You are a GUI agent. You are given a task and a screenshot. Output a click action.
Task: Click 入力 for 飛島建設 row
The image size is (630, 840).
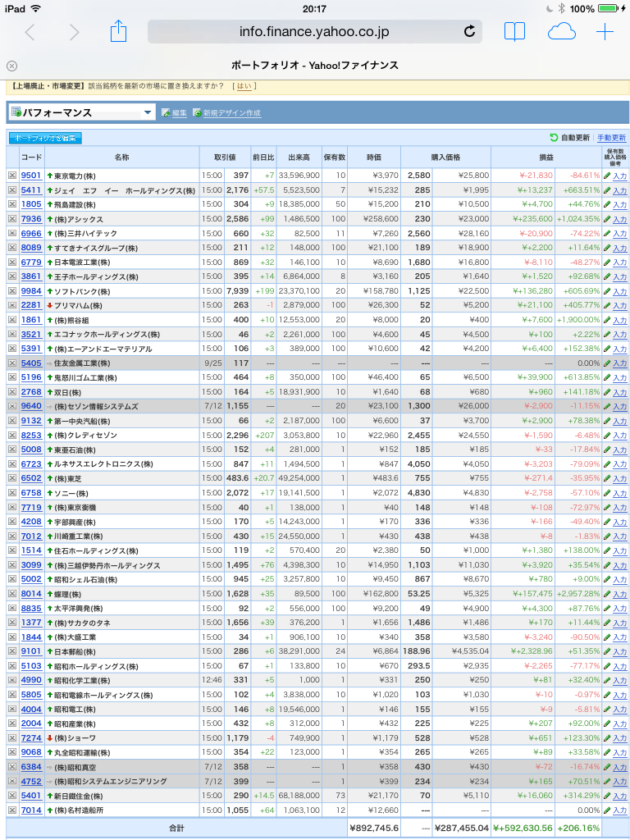[620, 204]
